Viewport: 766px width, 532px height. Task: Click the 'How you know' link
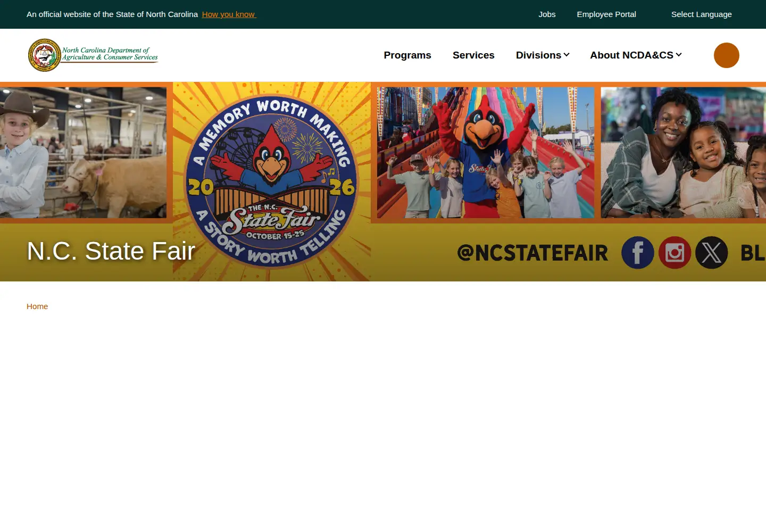(229, 14)
